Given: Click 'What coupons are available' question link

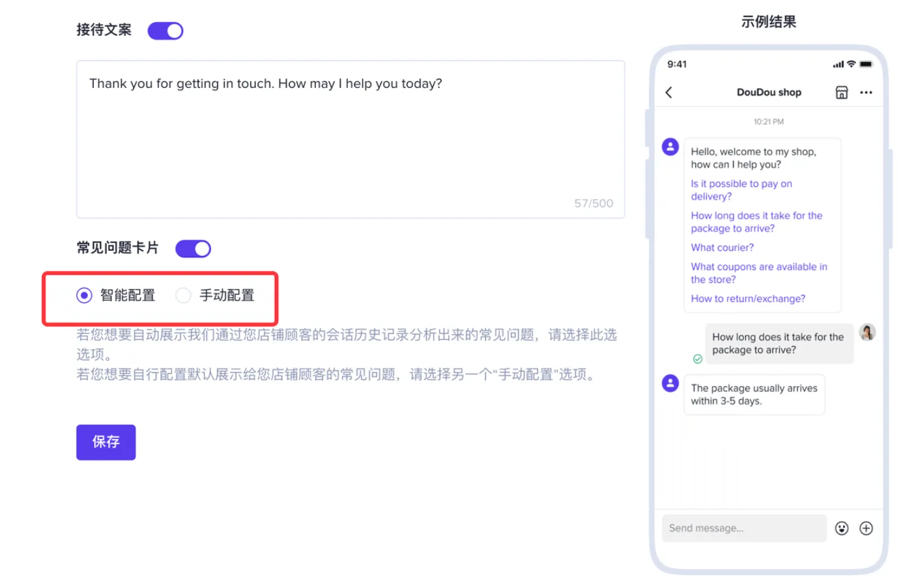Looking at the screenshot, I should 759,273.
